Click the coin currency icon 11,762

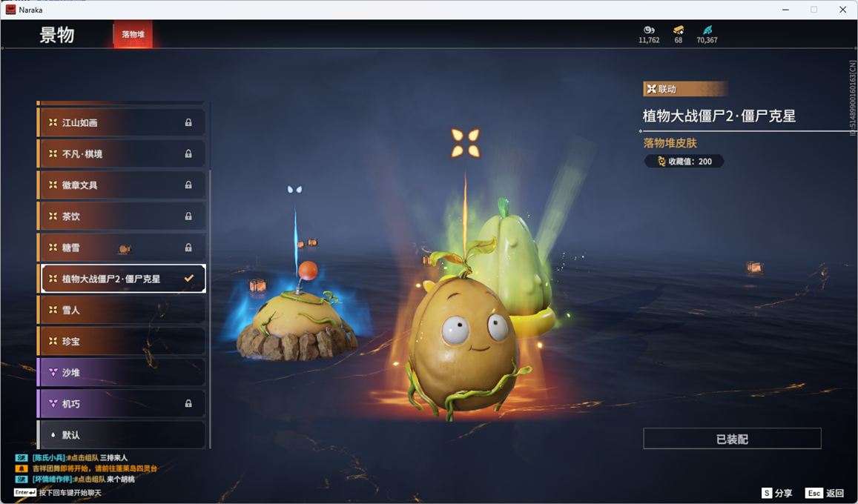point(649,30)
